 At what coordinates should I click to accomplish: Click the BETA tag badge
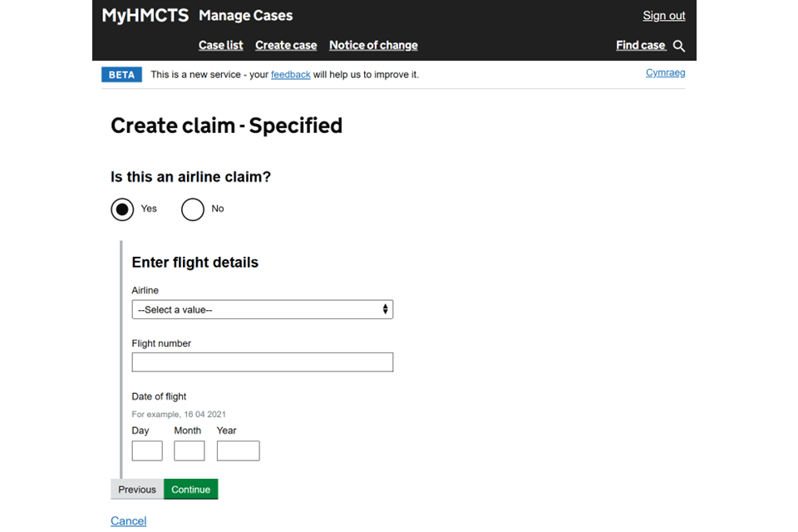coord(121,75)
